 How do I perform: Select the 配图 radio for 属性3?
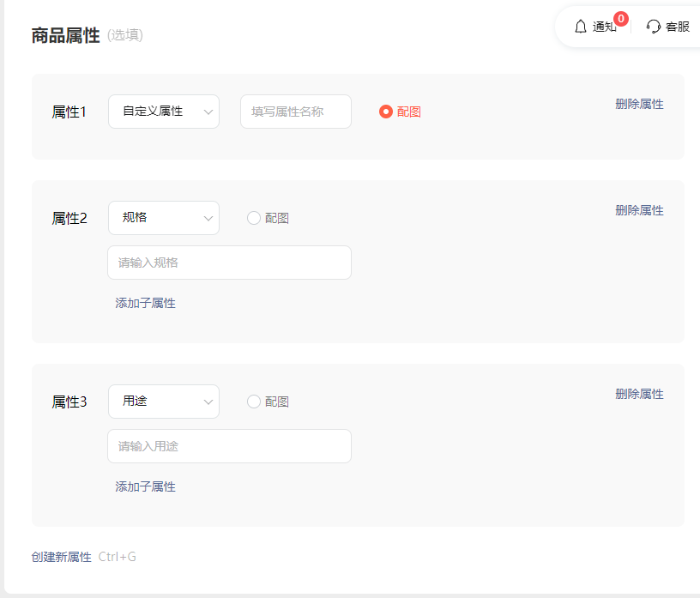click(x=254, y=402)
